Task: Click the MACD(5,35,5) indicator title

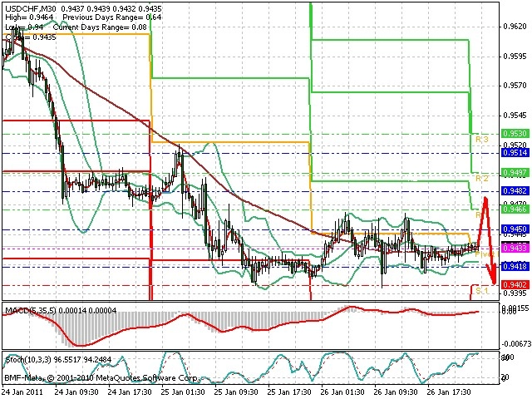Action: click(32, 310)
